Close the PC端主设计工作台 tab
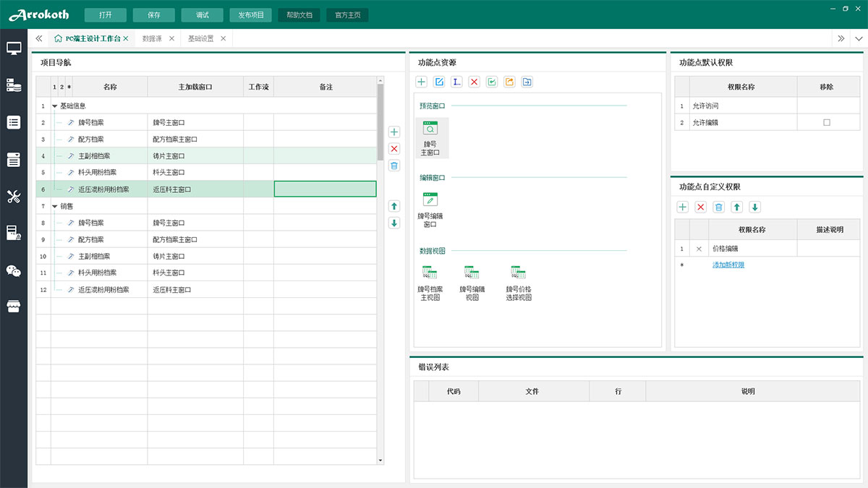 tap(126, 38)
